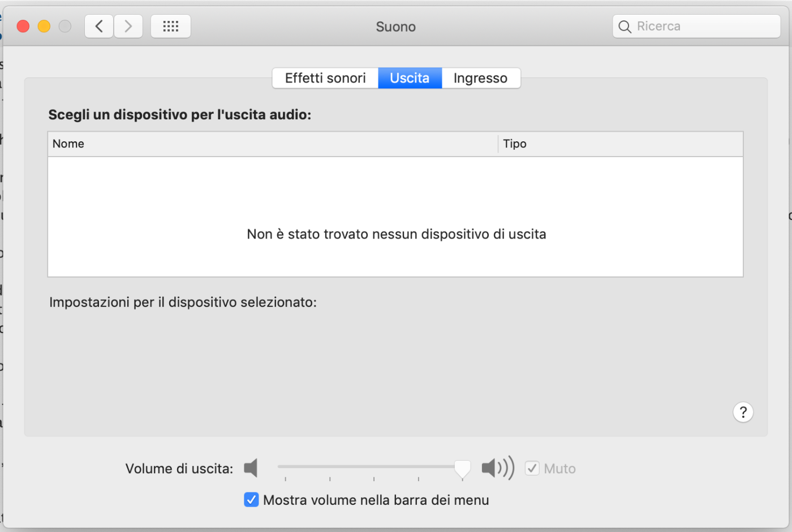Viewport: 792px width, 532px height.
Task: Select the Uscita tab
Action: tap(410, 78)
